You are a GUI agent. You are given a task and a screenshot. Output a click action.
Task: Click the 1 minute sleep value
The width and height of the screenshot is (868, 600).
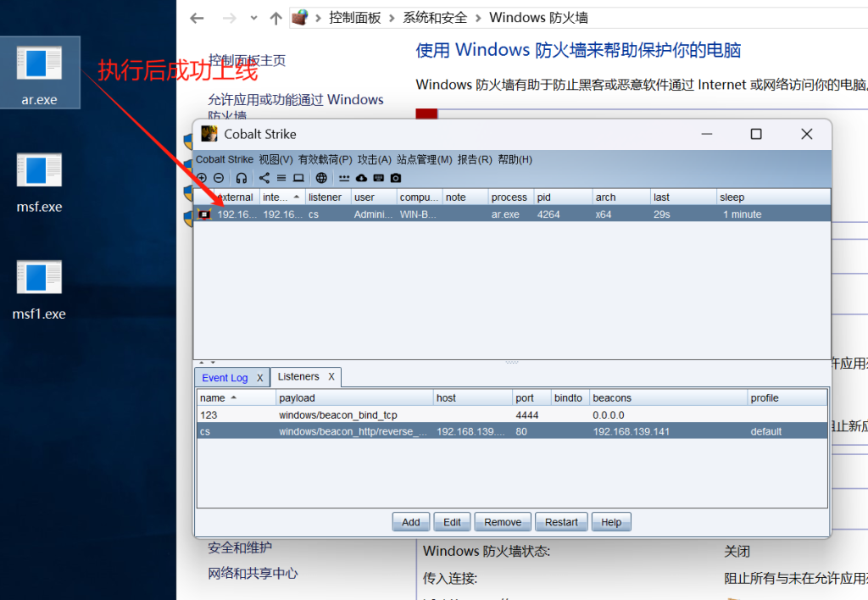(743, 214)
